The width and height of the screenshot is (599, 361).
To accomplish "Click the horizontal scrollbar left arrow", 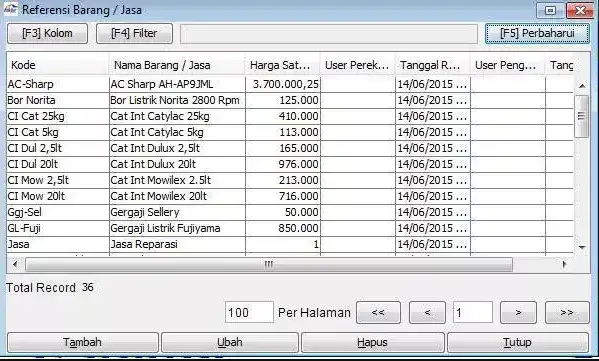I will point(15,264).
